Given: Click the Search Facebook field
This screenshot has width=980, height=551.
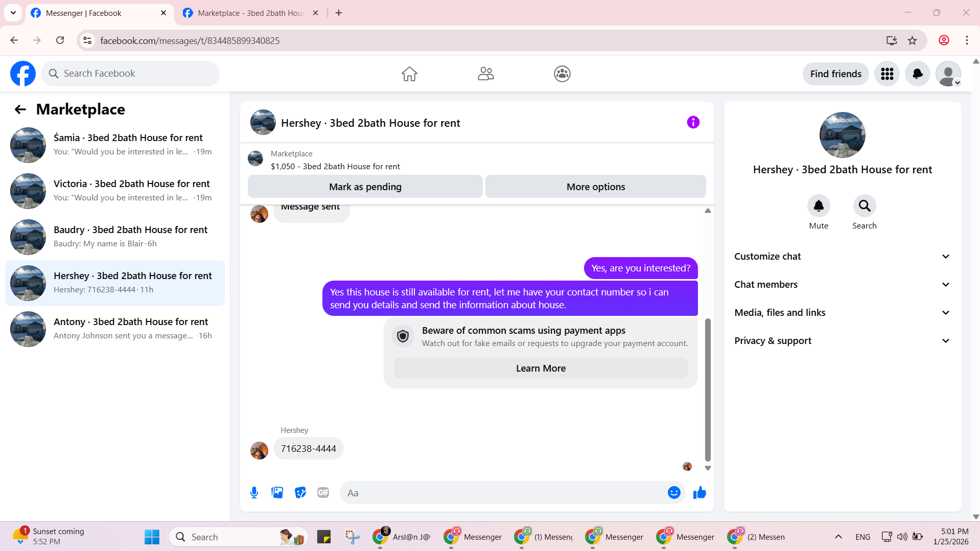Looking at the screenshot, I should click(130, 74).
